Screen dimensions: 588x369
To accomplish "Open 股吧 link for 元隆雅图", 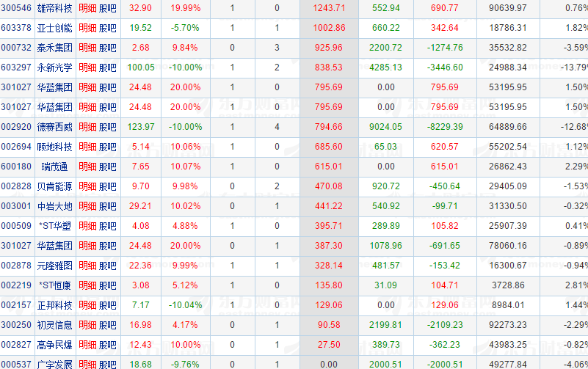I will (108, 266).
